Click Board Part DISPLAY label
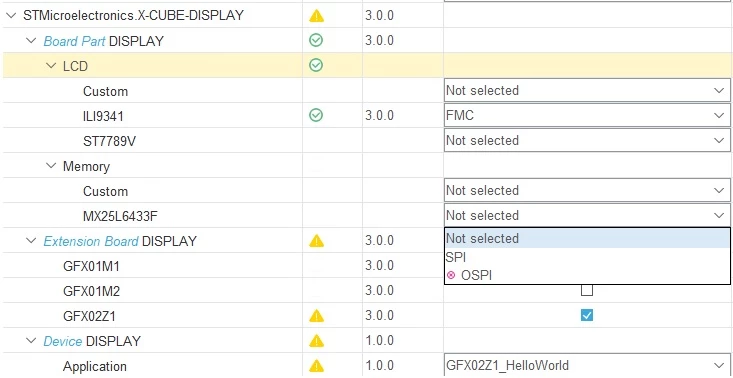Image resolution: width=733 pixels, height=378 pixels. pyautogui.click(x=103, y=41)
